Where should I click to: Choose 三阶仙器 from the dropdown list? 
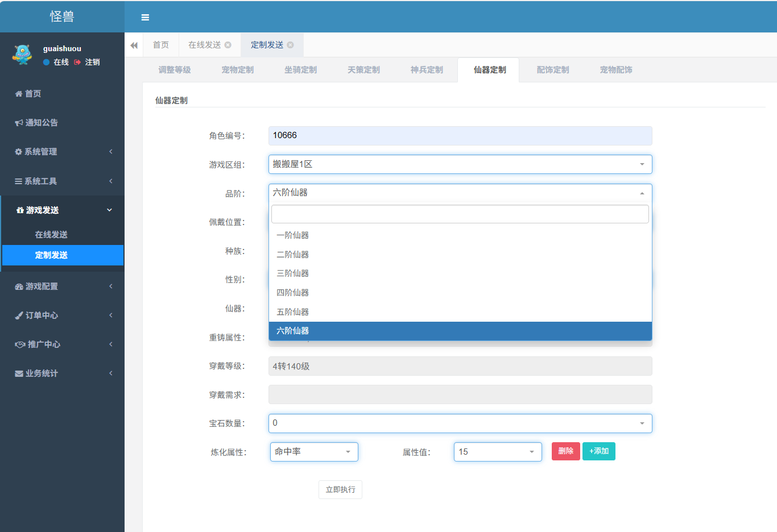[x=293, y=273]
